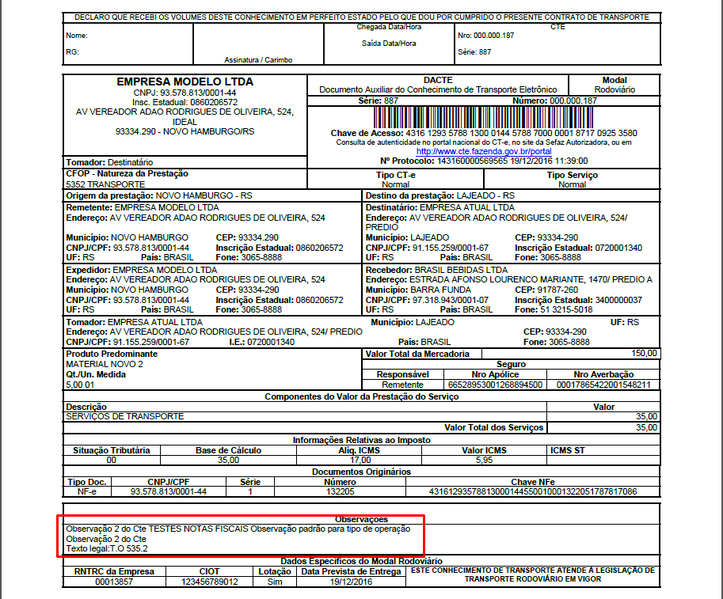This screenshot has width=723, height=599.
Task: Select '5352 TRANSPORTE' CFOP value
Action: [106, 184]
